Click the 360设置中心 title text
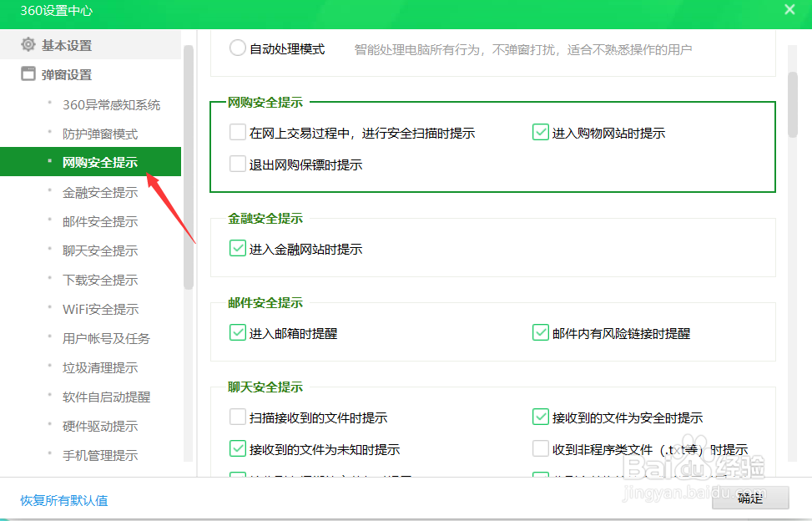Image resolution: width=812 pixels, height=521 pixels. click(x=57, y=10)
